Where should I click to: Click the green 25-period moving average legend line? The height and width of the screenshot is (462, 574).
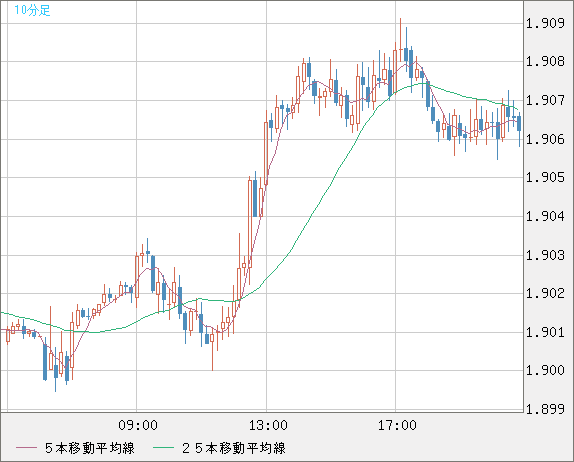(163, 448)
